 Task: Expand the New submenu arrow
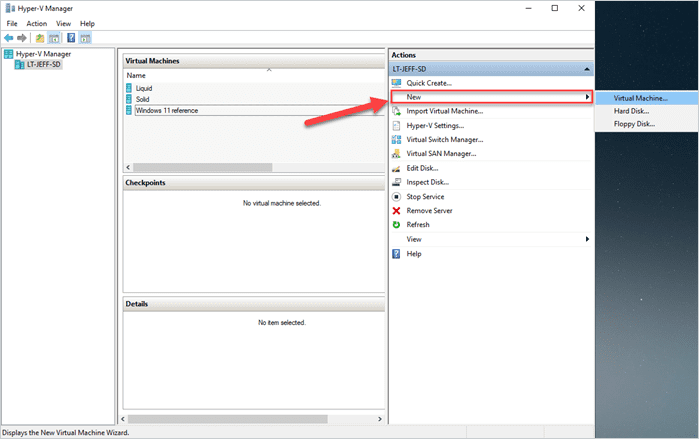click(587, 97)
